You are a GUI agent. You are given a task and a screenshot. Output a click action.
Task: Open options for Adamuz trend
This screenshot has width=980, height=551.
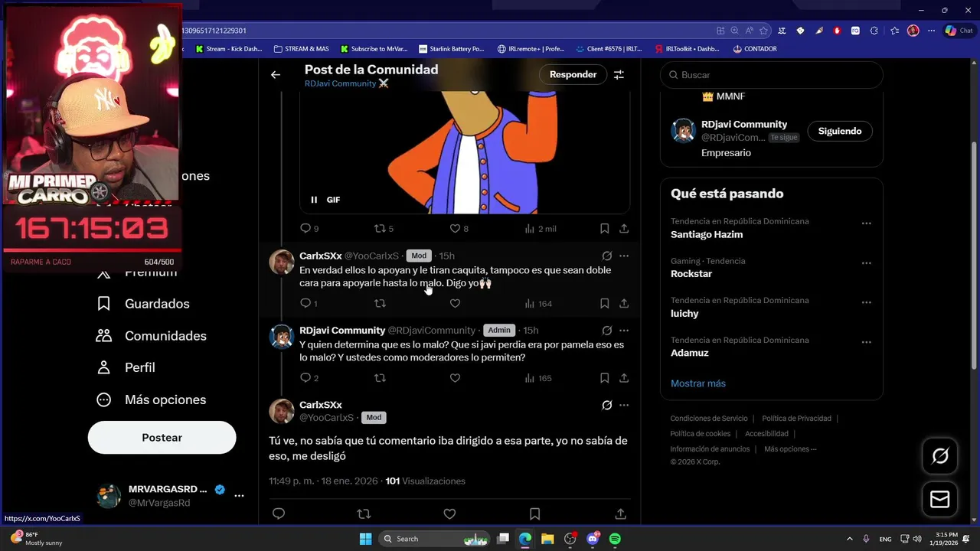866,343
